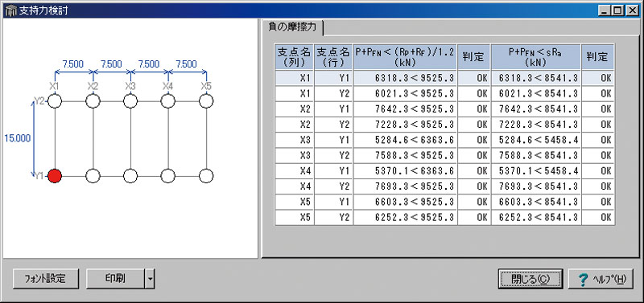Maximize the 支持力検討 window
Screen dimensions: 644x303
tap(617, 11)
